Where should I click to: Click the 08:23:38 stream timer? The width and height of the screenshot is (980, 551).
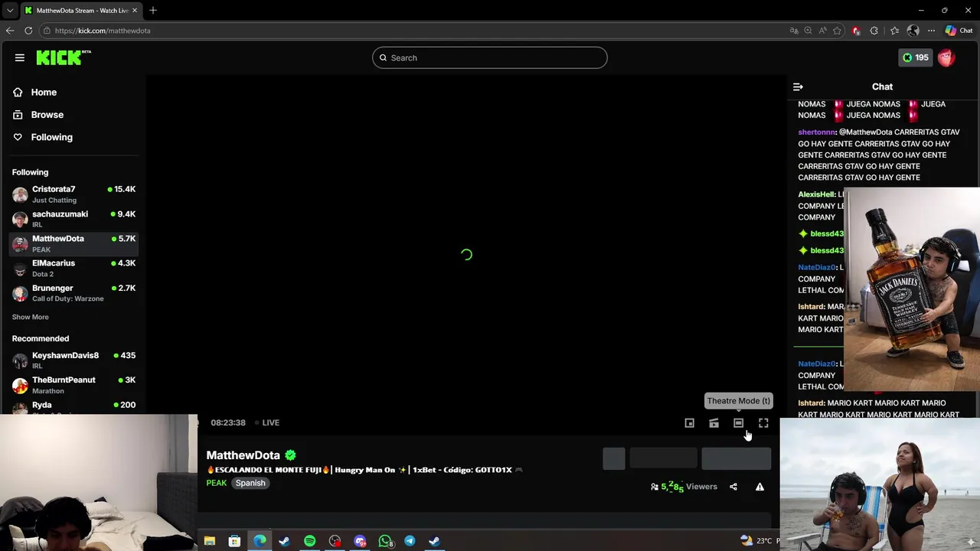pyautogui.click(x=228, y=422)
